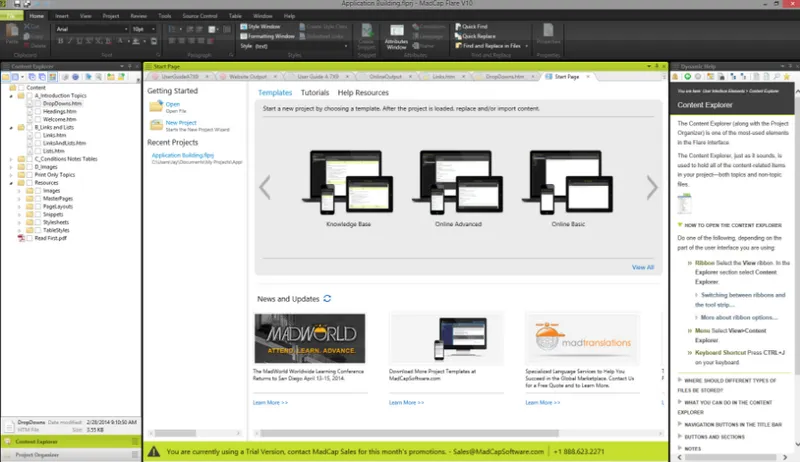Check the box next to Headings.htm
The image size is (800, 462).
pyautogui.click(x=38, y=111)
